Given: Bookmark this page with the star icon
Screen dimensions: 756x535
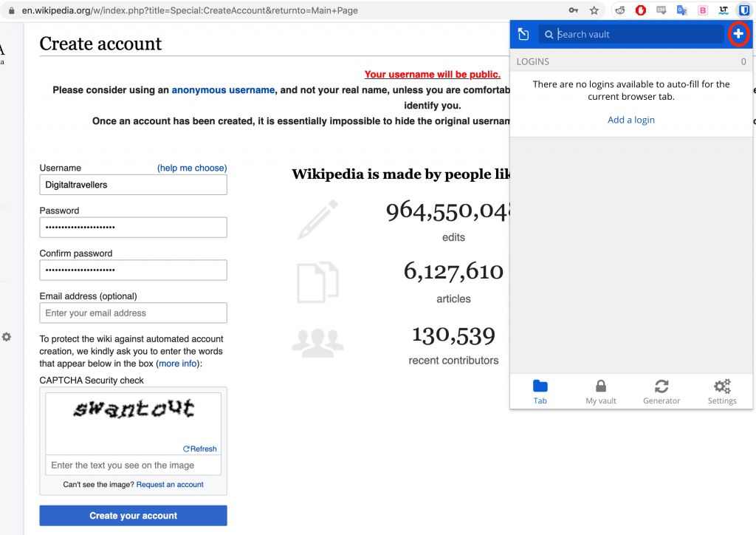Looking at the screenshot, I should 594,10.
